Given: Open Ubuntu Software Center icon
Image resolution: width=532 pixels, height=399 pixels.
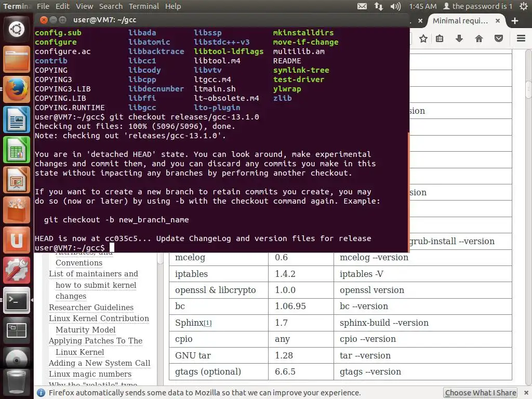Looking at the screenshot, I should tap(17, 210).
